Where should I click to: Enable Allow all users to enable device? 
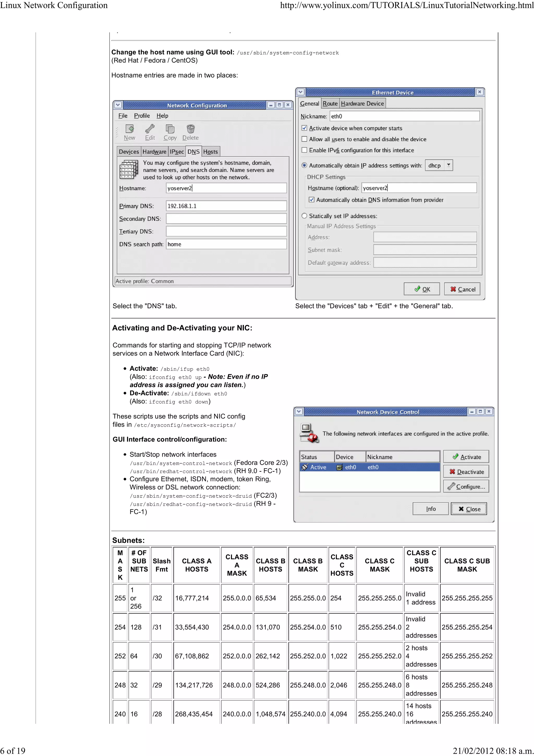pyautogui.click(x=304, y=139)
